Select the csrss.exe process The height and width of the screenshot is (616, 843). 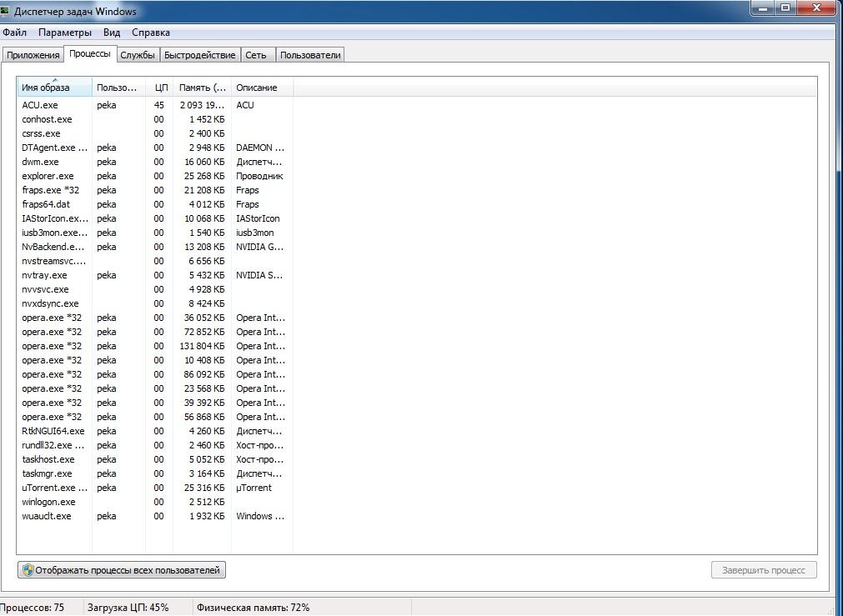click(x=155, y=133)
